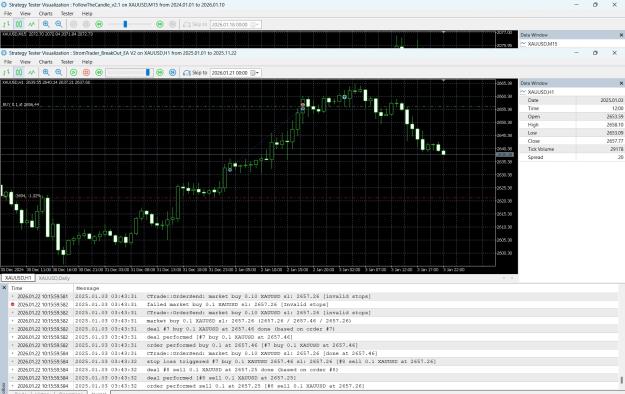Open Charts menu in FollowTheCandle window
625x394 pixels.
46,14
